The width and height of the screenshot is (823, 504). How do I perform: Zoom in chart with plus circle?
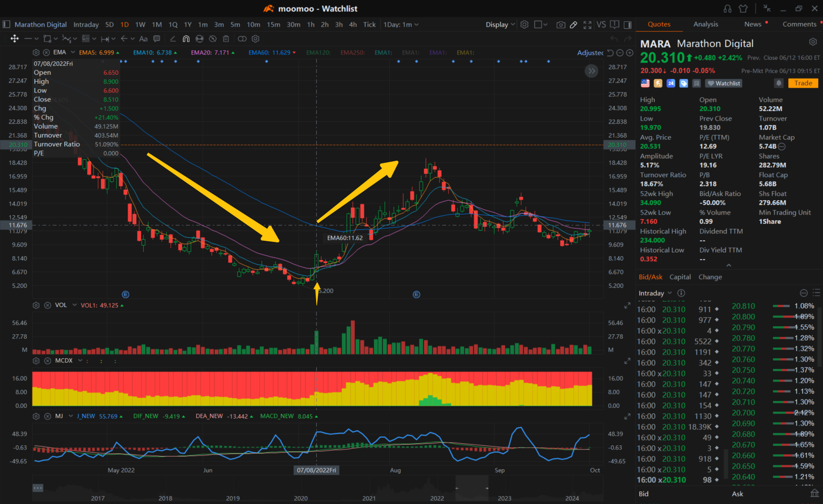[630, 53]
